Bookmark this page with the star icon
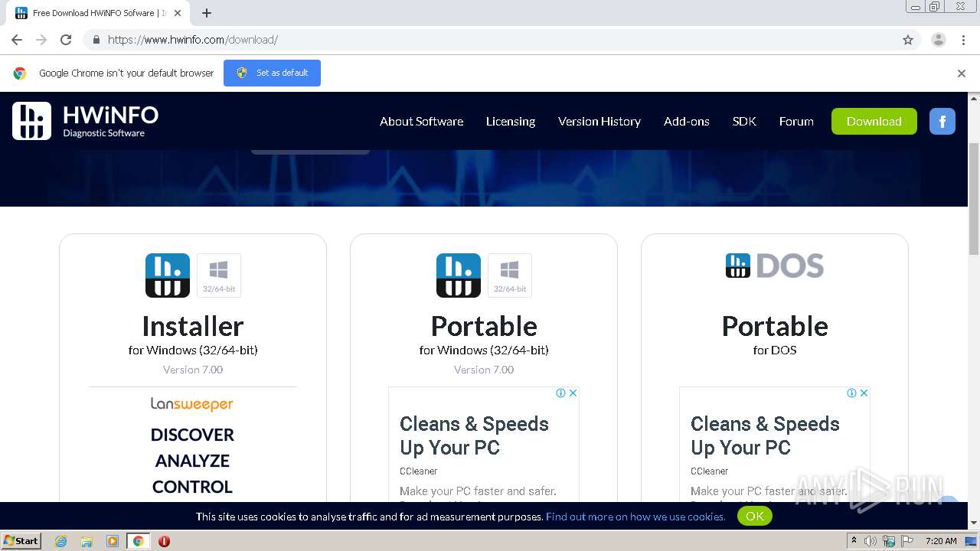 coord(908,40)
